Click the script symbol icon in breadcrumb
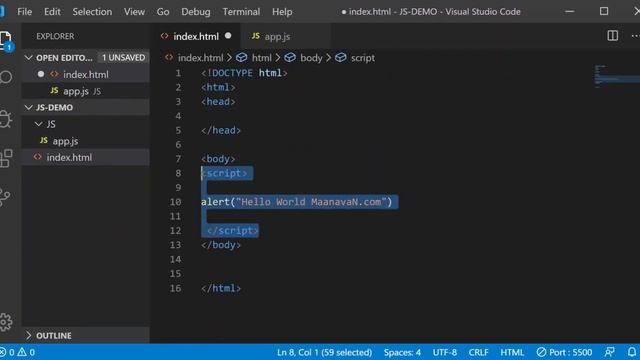This screenshot has width=640, height=360. click(340, 58)
